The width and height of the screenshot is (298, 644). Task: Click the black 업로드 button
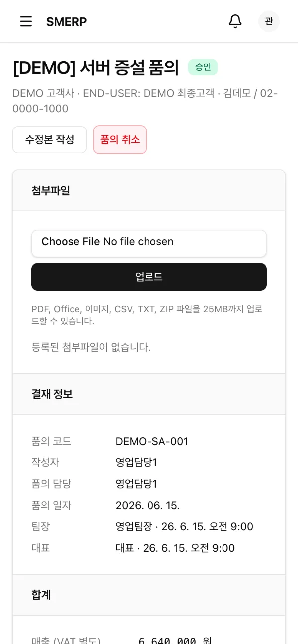[149, 277]
